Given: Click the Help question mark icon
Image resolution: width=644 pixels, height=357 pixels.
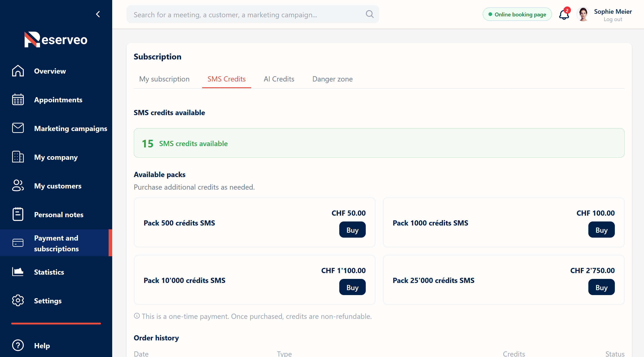Looking at the screenshot, I should [18, 346].
